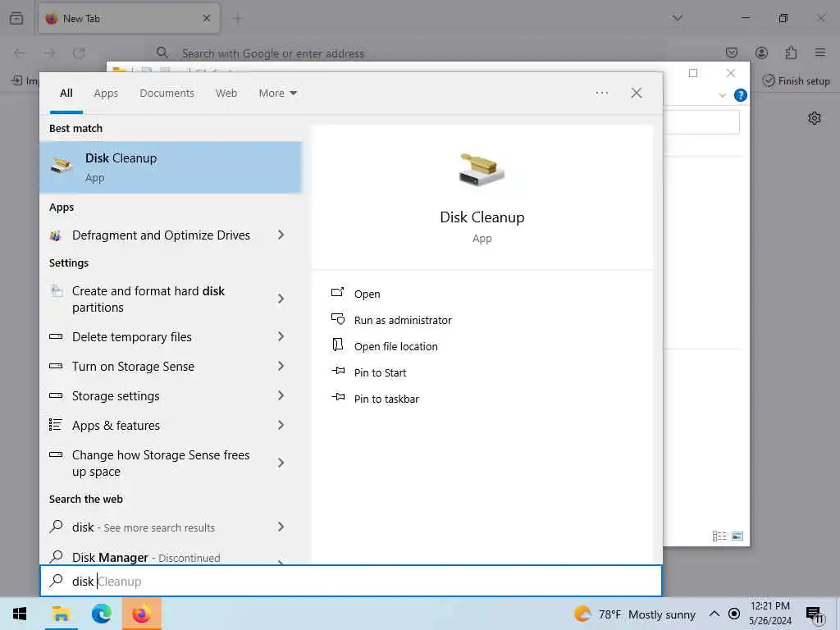Click Finish setup in Firefox
Screen dimensions: 840x630
796,81
